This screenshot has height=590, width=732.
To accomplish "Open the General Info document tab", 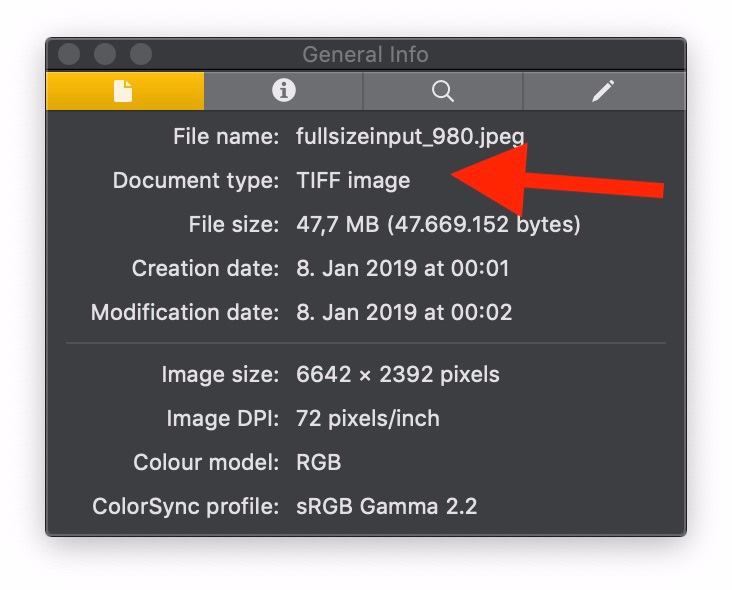I will pyautogui.click(x=124, y=91).
